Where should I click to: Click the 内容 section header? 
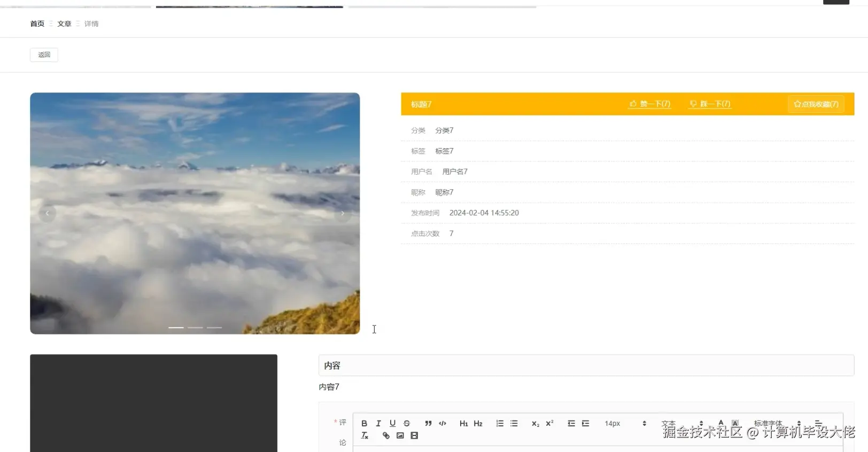pyautogui.click(x=586, y=365)
